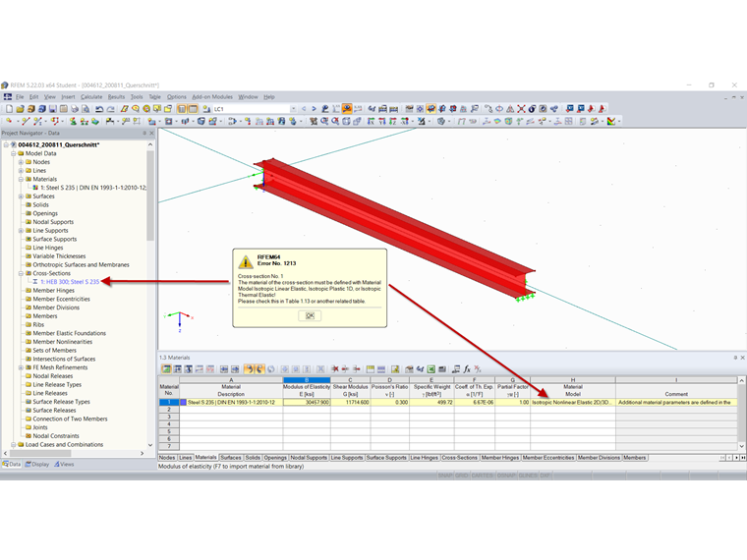
Task: Click the delete row red X table icon
Action: pos(335,369)
